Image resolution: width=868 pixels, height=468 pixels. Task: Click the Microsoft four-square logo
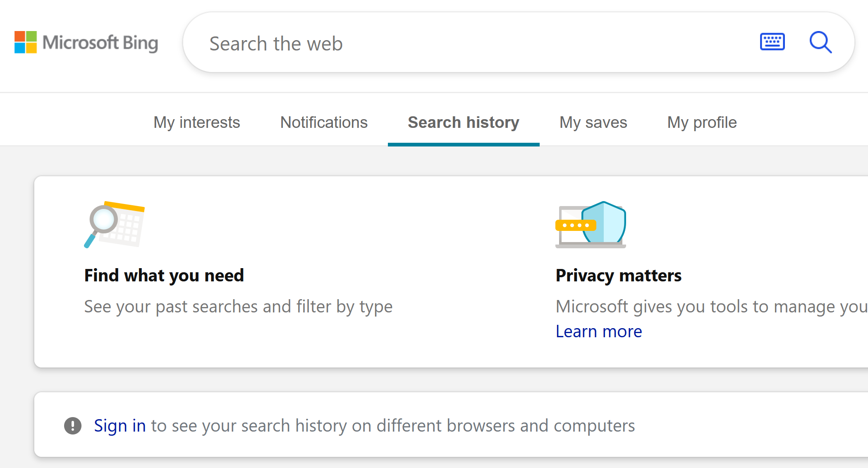point(26,42)
